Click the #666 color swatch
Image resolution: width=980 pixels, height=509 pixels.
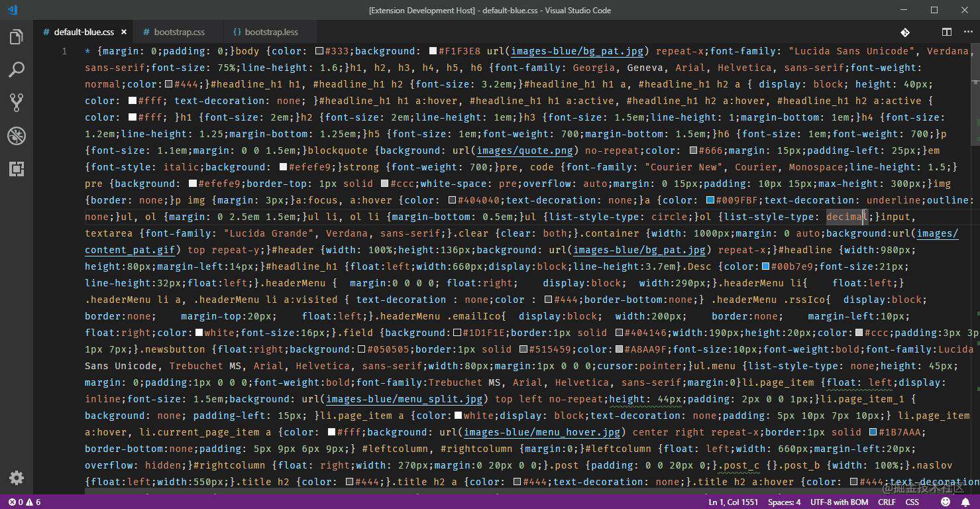pyautogui.click(x=693, y=150)
